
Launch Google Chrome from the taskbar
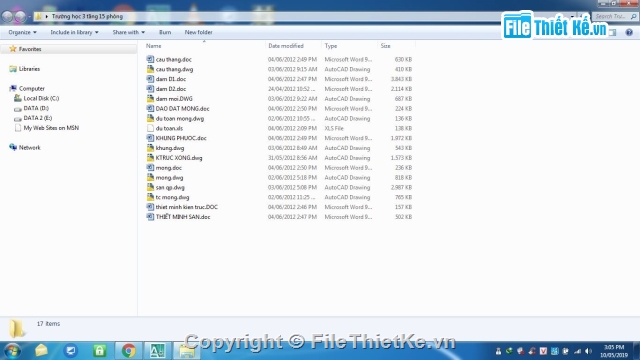point(128,351)
